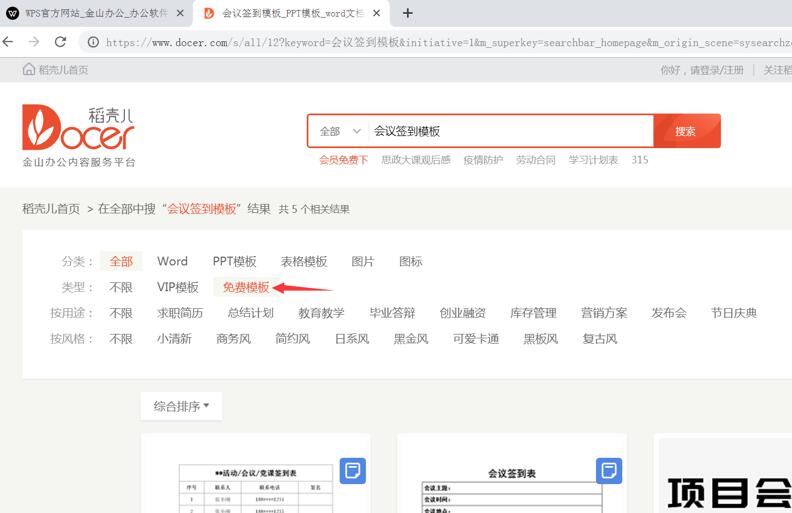Screen dimensions: 792x513
Task: Select 不限 in the 类型 row
Action: click(x=121, y=287)
